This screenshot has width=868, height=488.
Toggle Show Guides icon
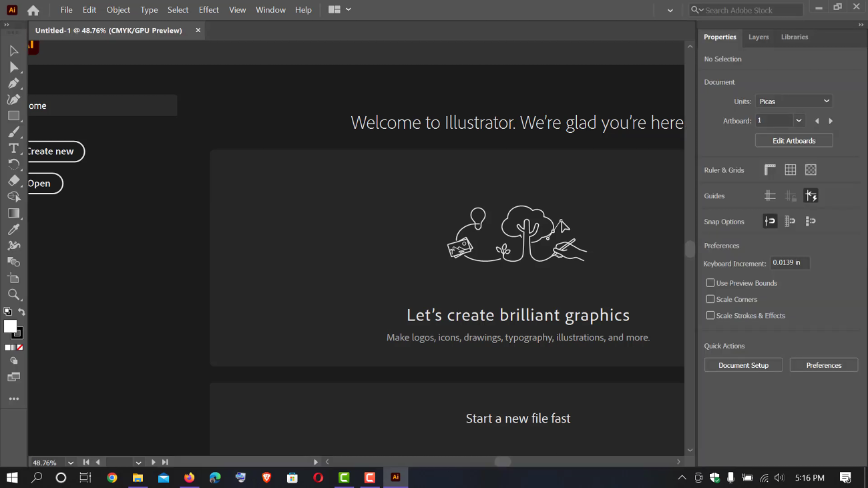click(x=770, y=196)
